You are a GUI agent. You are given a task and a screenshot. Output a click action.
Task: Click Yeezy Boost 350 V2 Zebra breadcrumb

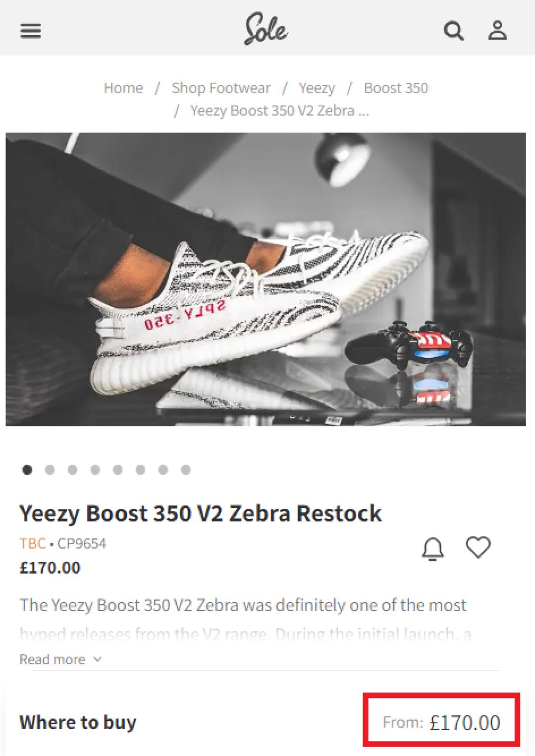click(279, 110)
